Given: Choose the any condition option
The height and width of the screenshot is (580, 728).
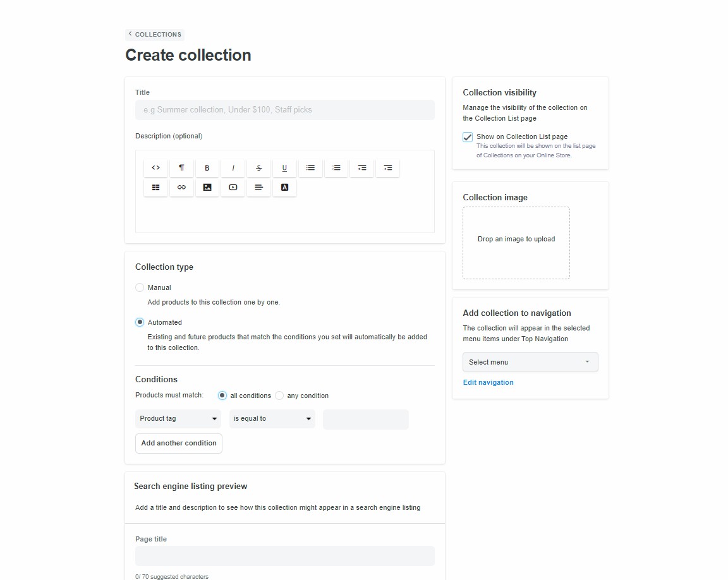Looking at the screenshot, I should pos(279,395).
